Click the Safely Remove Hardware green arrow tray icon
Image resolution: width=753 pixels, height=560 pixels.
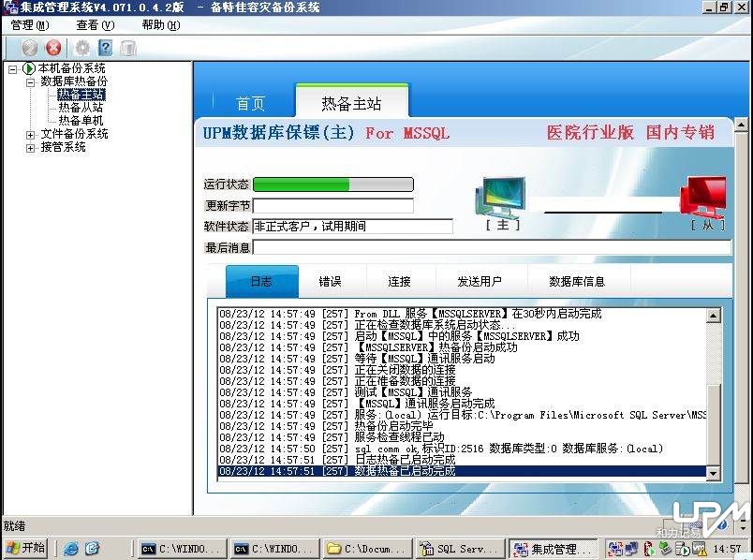[665, 548]
